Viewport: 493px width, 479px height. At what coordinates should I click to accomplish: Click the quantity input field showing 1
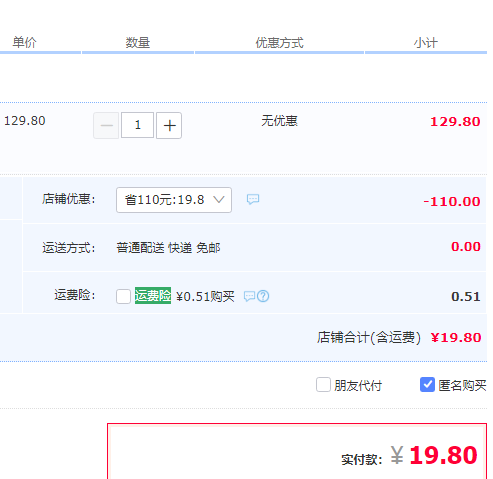(x=137, y=125)
